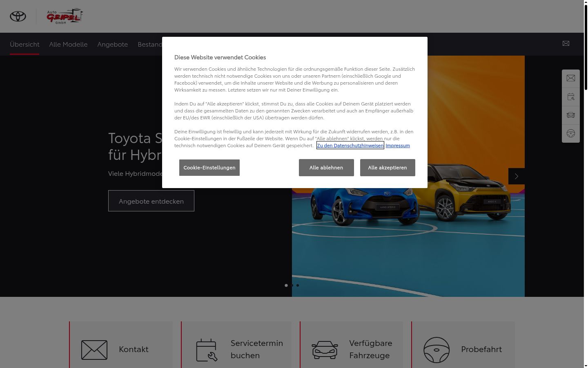The image size is (588, 368).
Task: Open the Impressum link in the cookie dialog
Action: (398, 146)
